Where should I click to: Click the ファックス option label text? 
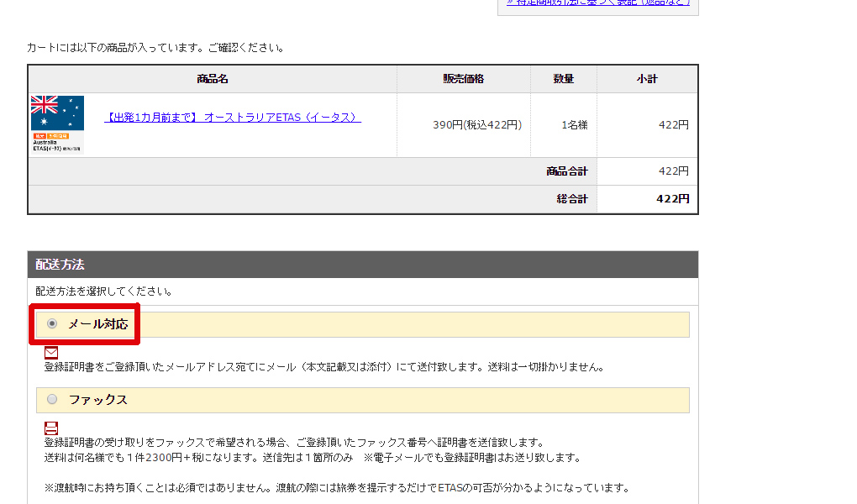coord(98,400)
